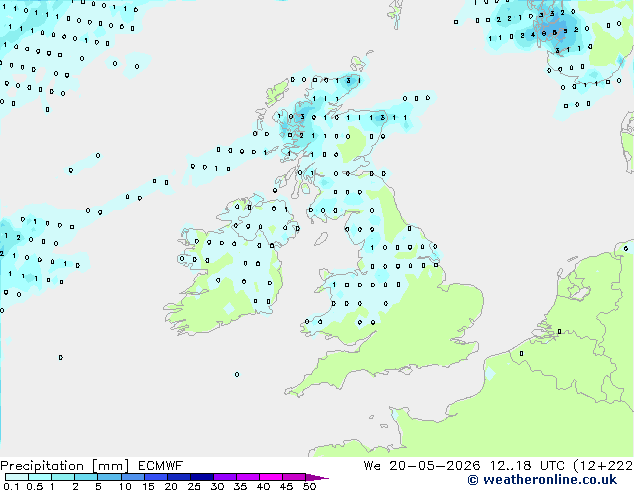Viewport: 634px width, 490px height.
Task: Select the 1–2 mm legend swatch
Action: (63, 477)
